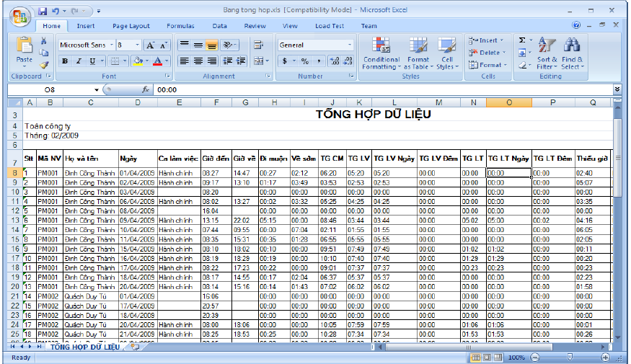
Task: Click the Office button orb
Action: click(x=20, y=17)
